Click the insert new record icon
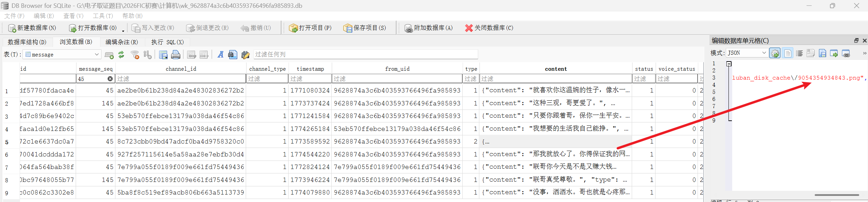This screenshot has height=202, width=868. (x=109, y=54)
